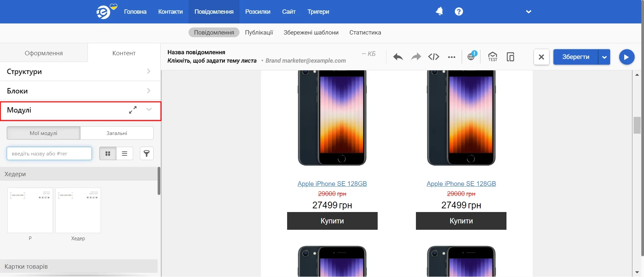Click the blue play send button
The width and height of the screenshot is (644, 277).
627,57
